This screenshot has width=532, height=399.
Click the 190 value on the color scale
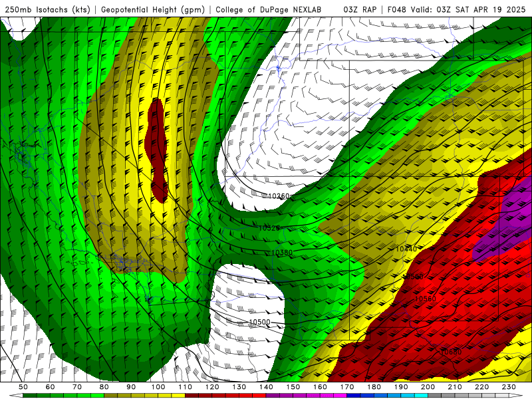click(402, 387)
